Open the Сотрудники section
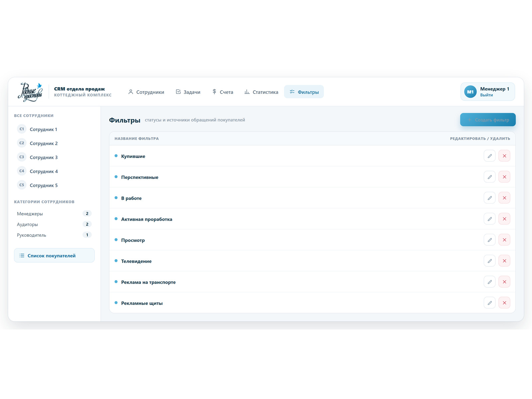Viewport: 532px width, 399px height. (x=146, y=92)
